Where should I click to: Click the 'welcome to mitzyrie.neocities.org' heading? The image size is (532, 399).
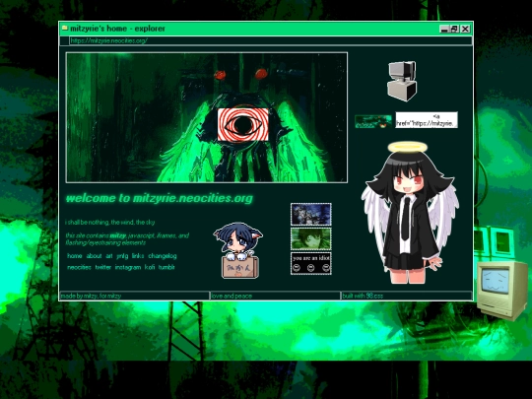(160, 198)
